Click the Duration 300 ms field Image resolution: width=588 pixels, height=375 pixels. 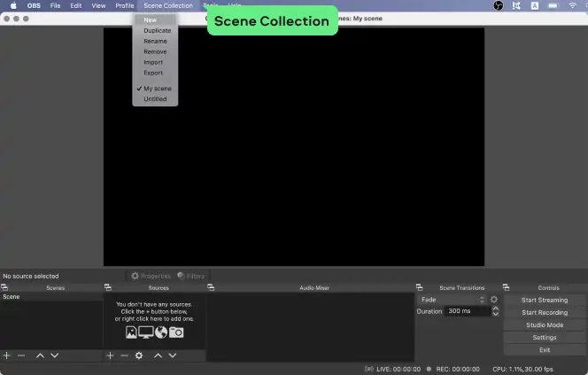468,311
